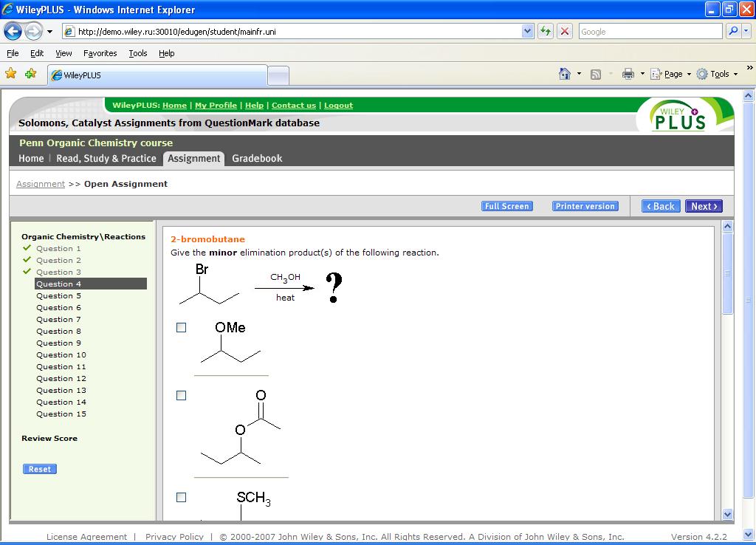Click the question pane scroll down arrow
756x545 pixels.
[727, 515]
